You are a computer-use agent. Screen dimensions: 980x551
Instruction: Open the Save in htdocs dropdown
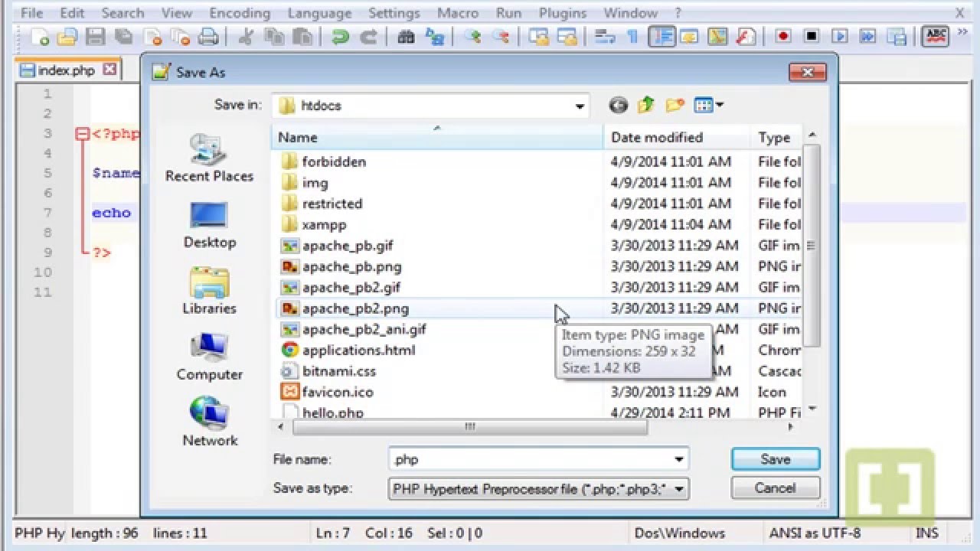click(580, 106)
